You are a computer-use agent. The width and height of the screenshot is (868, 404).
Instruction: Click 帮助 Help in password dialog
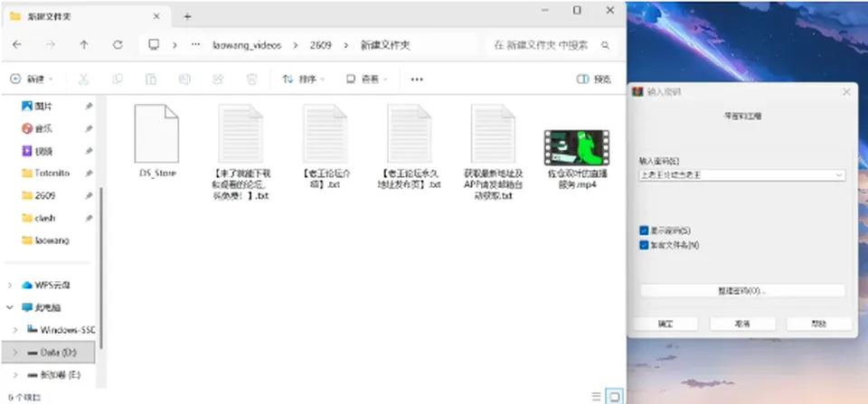pyautogui.click(x=819, y=324)
